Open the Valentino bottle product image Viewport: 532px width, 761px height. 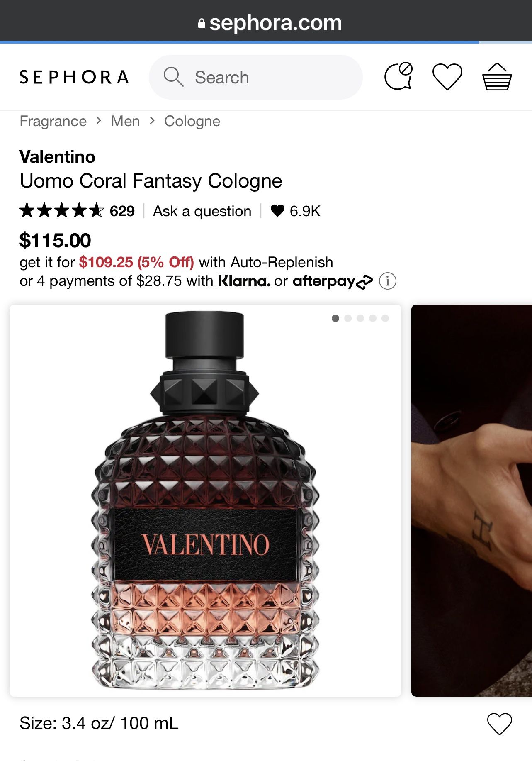tap(205, 500)
